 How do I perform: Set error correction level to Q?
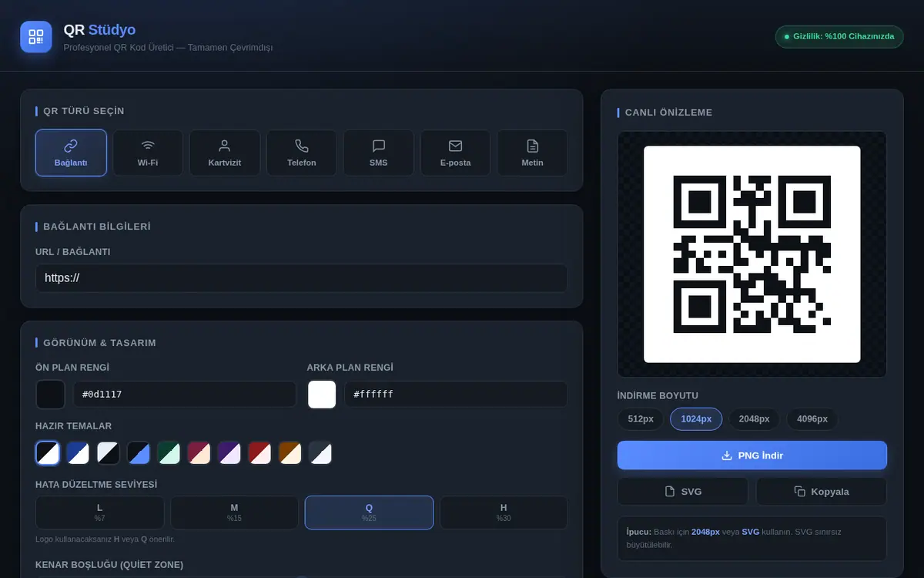pyautogui.click(x=369, y=512)
